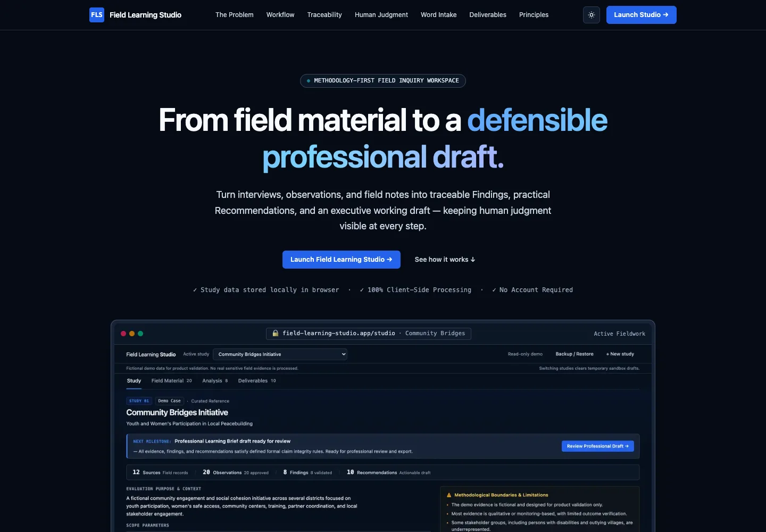The height and width of the screenshot is (532, 766).
Task: Jump to Word Intake section
Action: click(x=439, y=15)
